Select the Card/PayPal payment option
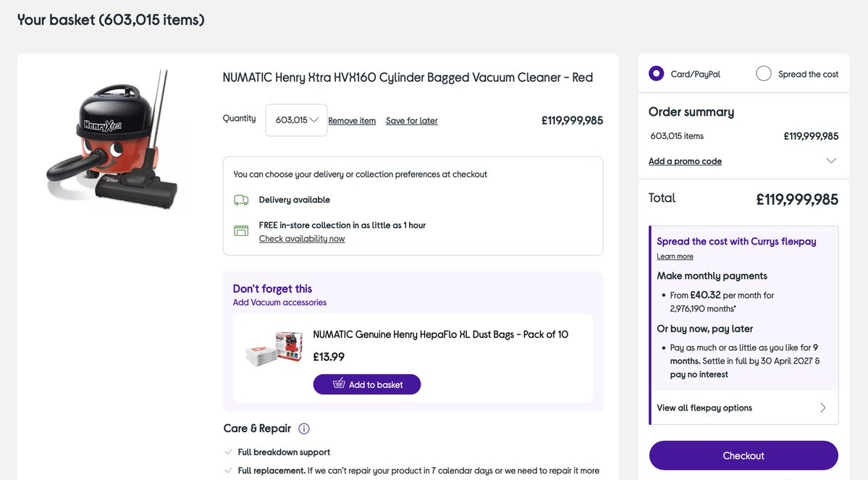The width and height of the screenshot is (868, 480). (x=656, y=74)
